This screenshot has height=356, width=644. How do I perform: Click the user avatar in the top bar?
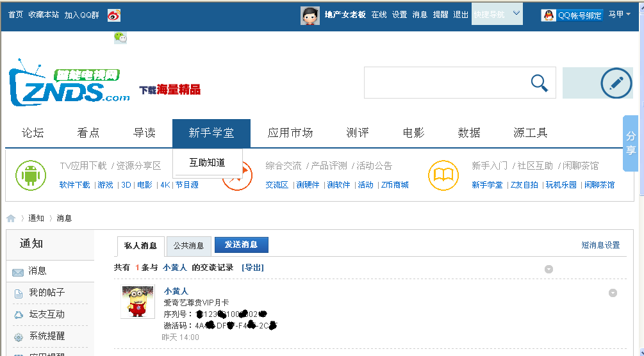tap(310, 15)
